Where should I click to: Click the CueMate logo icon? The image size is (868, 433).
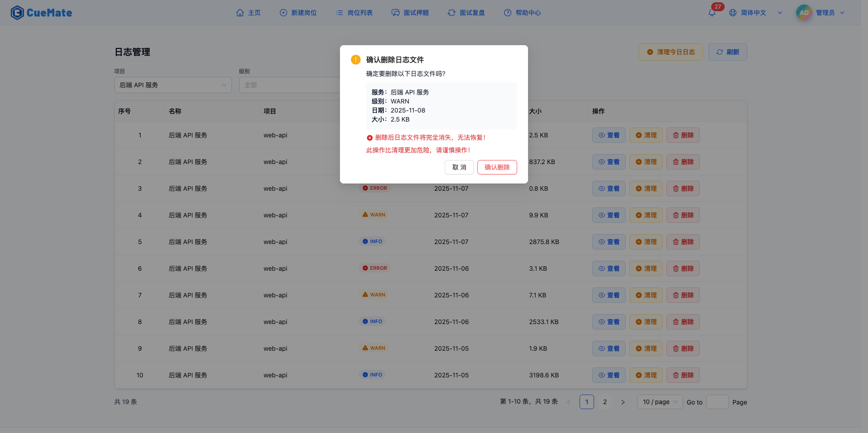pyautogui.click(x=17, y=13)
